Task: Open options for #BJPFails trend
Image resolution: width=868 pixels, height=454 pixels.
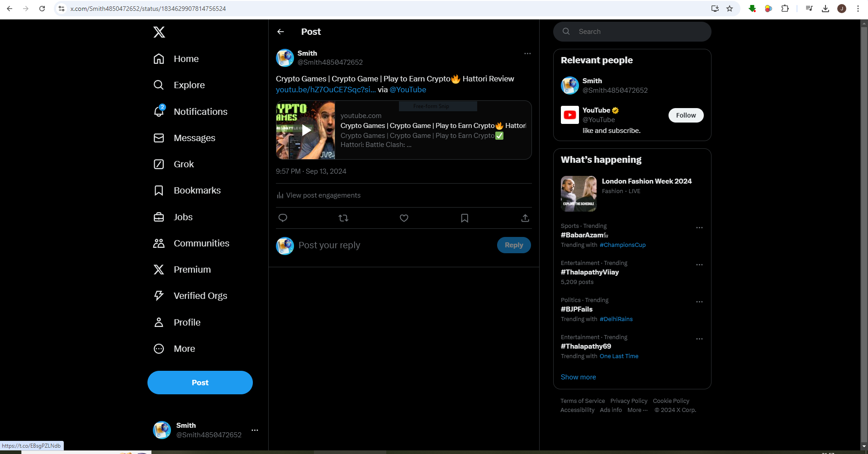Action: coord(699,302)
